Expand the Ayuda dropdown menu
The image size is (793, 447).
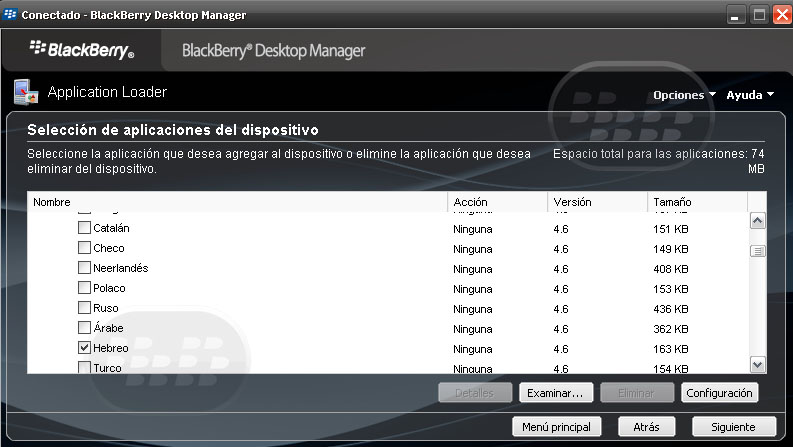pyautogui.click(x=750, y=96)
